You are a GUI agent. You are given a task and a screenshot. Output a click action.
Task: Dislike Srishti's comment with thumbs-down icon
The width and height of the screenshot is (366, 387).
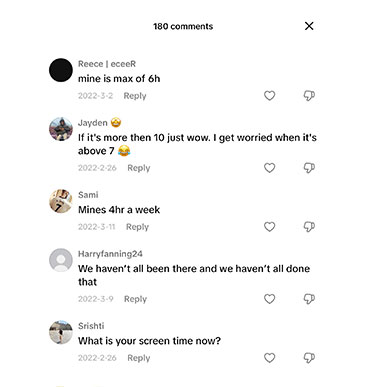309,358
